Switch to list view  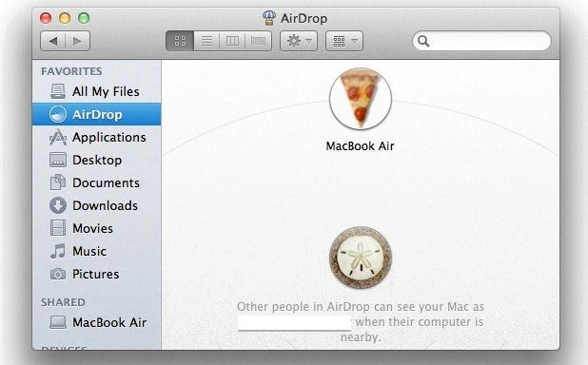tap(206, 41)
